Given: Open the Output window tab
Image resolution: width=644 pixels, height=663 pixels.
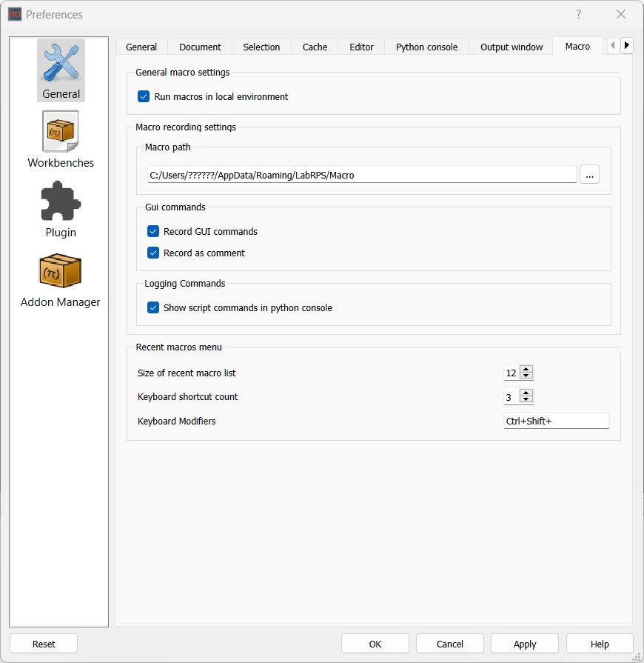Looking at the screenshot, I should click(x=511, y=46).
